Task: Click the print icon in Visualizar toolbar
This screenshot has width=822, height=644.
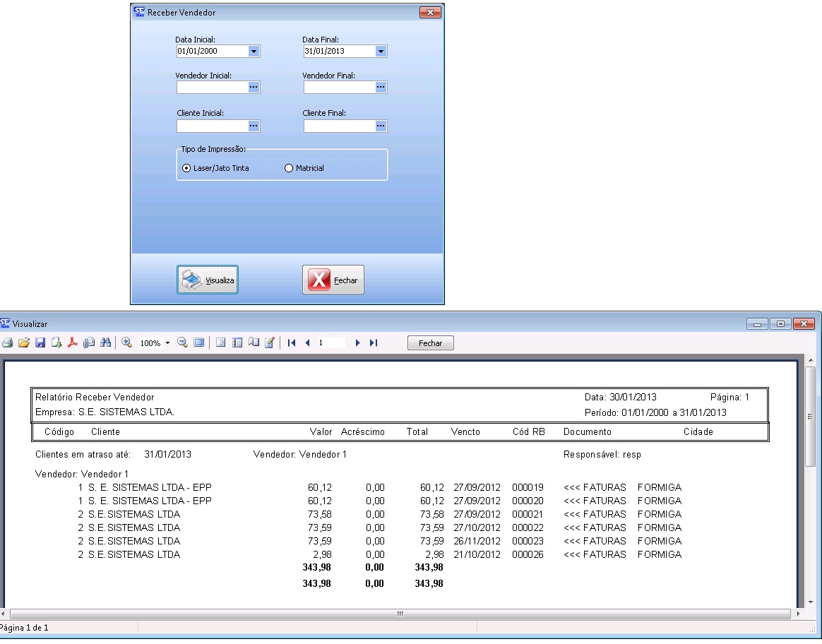Action: pyautogui.click(x=8, y=342)
